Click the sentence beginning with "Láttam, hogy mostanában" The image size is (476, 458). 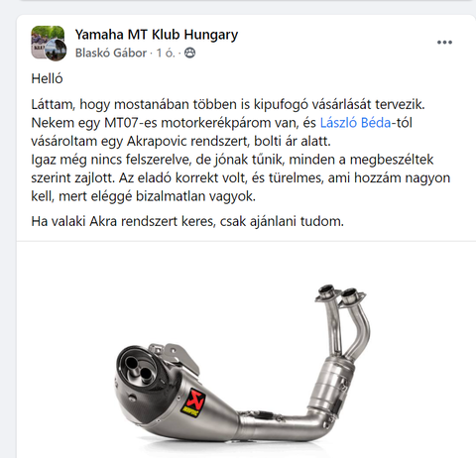228,104
